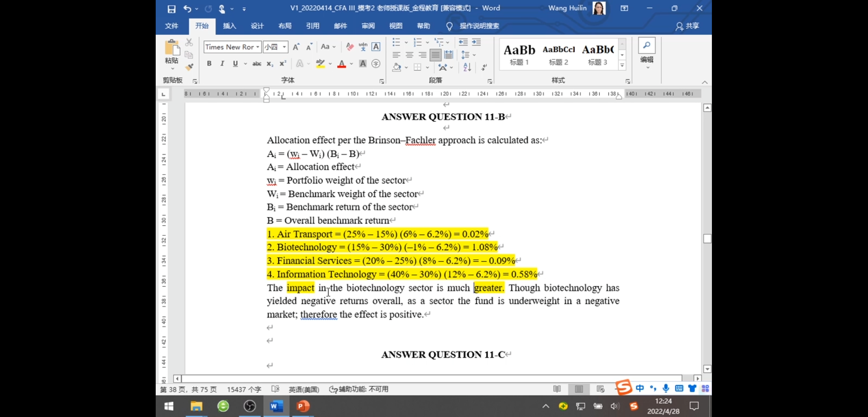Image resolution: width=868 pixels, height=417 pixels.
Task: Toggle strikethrough formatting
Action: (x=256, y=64)
